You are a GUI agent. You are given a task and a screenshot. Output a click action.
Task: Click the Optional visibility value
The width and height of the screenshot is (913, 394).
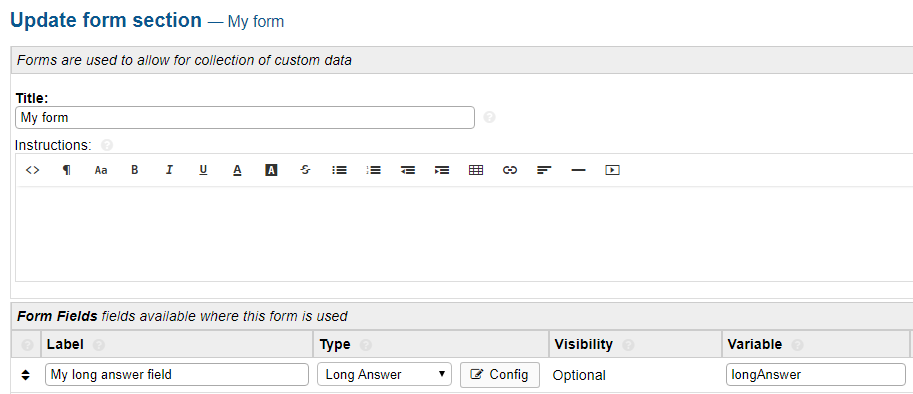[579, 375]
